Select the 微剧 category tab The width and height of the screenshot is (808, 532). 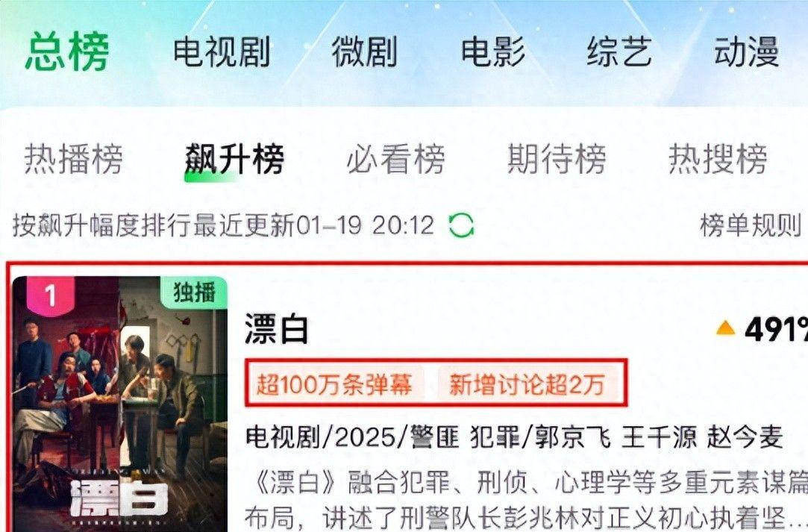[364, 52]
